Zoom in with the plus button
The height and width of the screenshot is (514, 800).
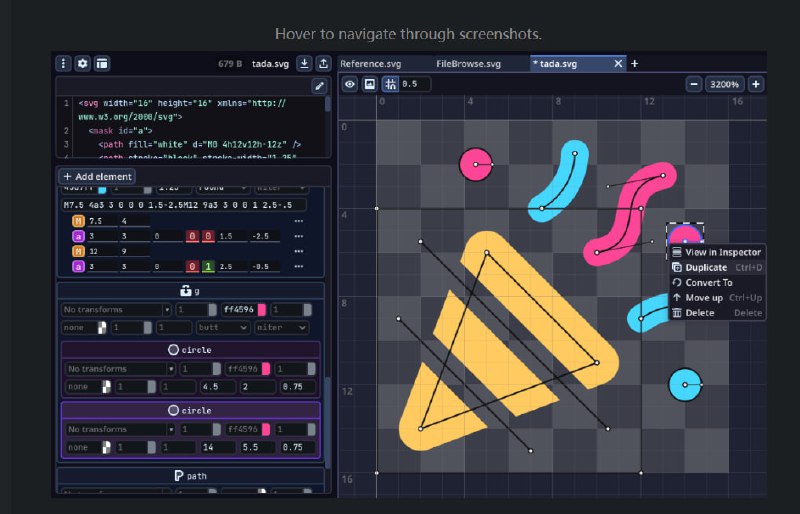(x=756, y=84)
